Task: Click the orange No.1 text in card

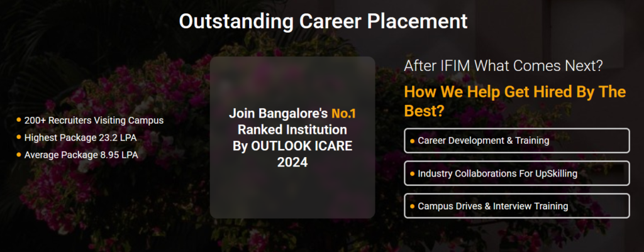Action: point(343,113)
